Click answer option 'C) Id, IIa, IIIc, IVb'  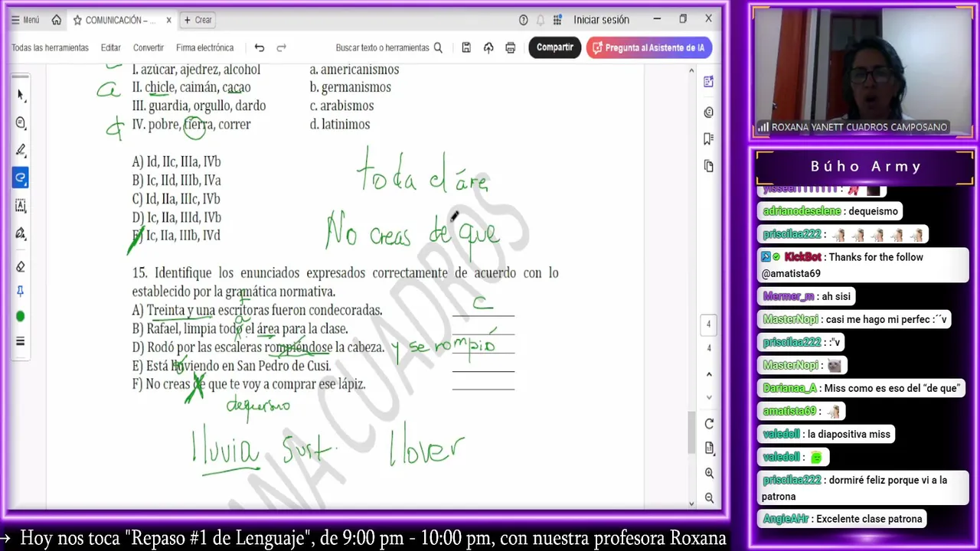[x=176, y=199]
